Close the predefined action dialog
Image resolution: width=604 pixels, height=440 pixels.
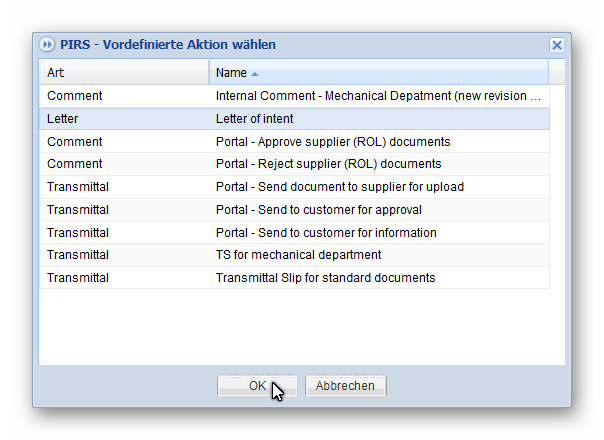(x=557, y=45)
